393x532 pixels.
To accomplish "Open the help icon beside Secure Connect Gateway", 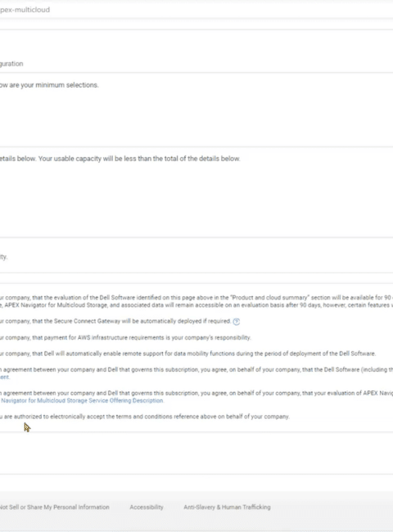I will click(236, 322).
